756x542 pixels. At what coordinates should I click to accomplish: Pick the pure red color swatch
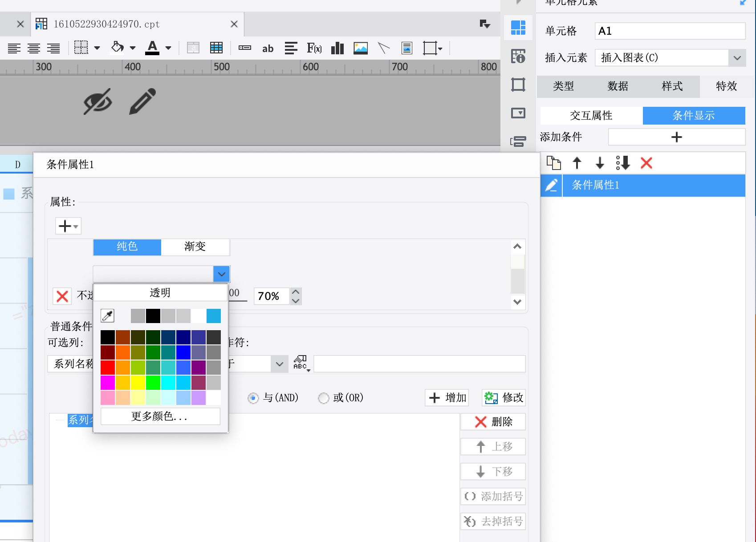[108, 368]
